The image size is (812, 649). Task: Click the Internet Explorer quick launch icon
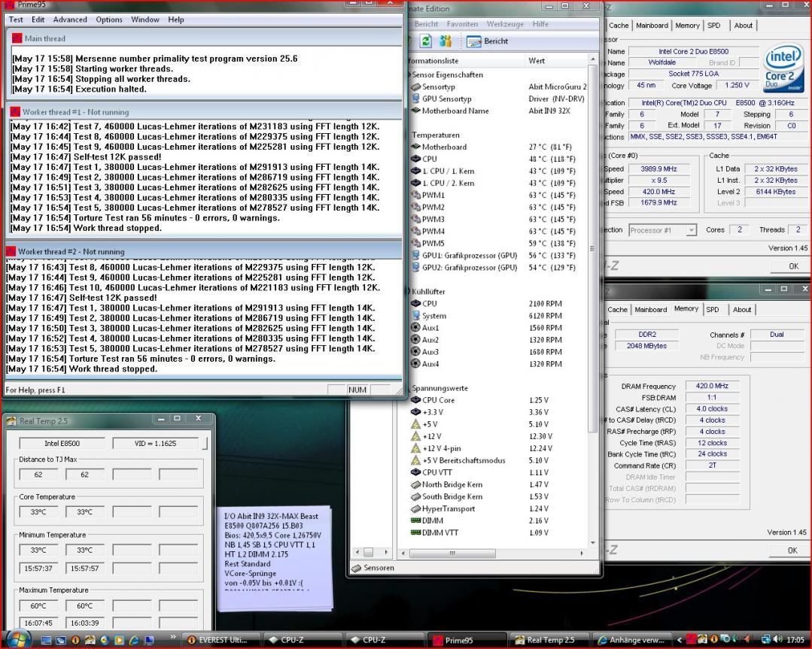[x=134, y=640]
